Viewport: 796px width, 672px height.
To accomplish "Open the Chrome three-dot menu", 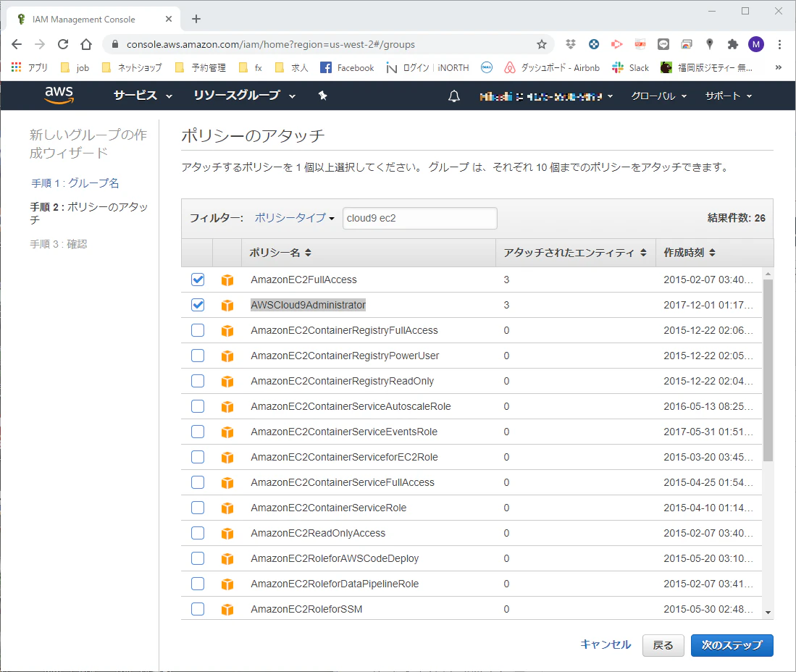I will click(x=779, y=44).
